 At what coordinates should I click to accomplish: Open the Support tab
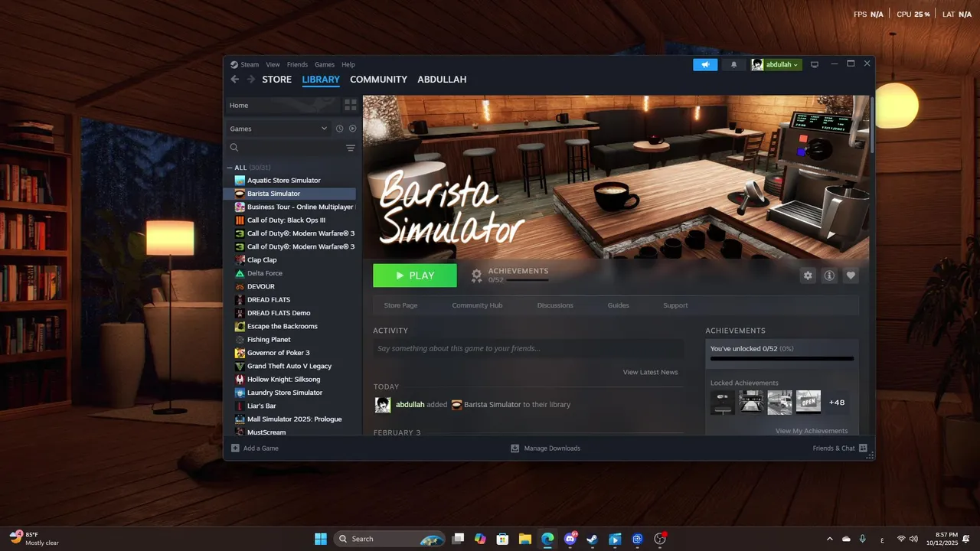[x=675, y=305]
